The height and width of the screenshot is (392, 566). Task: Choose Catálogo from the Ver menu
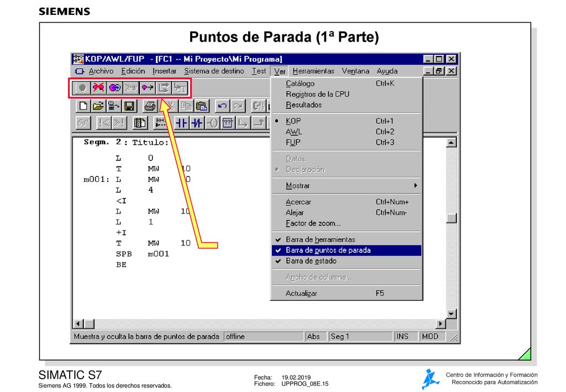click(347, 83)
